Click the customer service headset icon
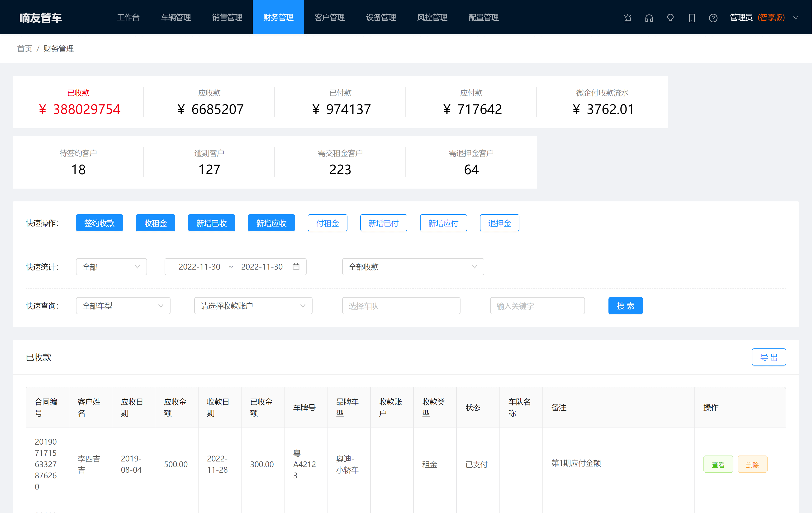This screenshot has width=812, height=513. click(x=649, y=18)
